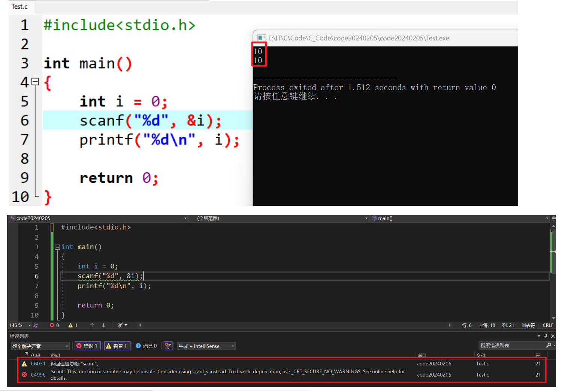571x392 pixels.
Task: Click the cube icon beside main() dropdown
Action: (x=374, y=218)
